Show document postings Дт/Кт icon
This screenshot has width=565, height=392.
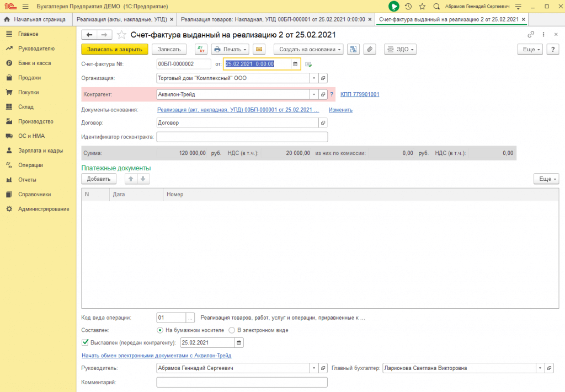tap(201, 49)
